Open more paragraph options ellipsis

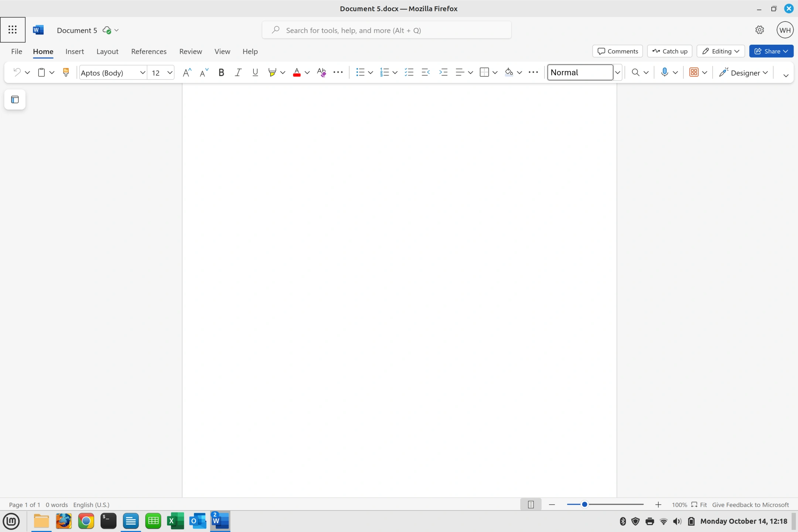[533, 72]
